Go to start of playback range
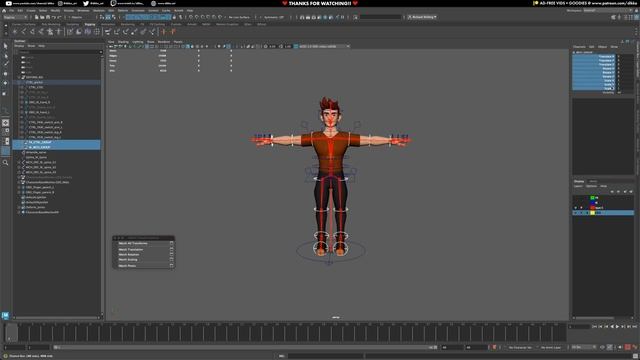 point(594,327)
